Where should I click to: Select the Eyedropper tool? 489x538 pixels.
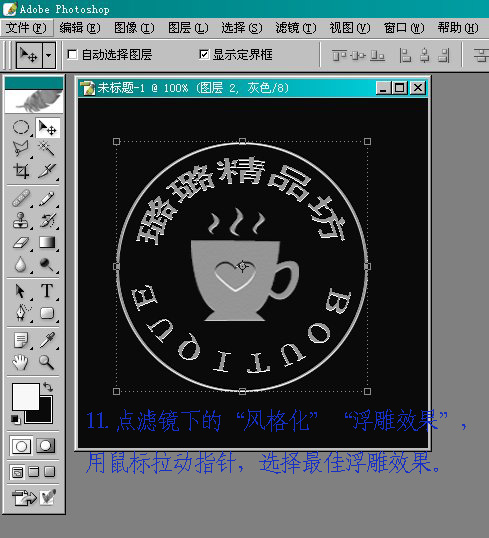47,340
